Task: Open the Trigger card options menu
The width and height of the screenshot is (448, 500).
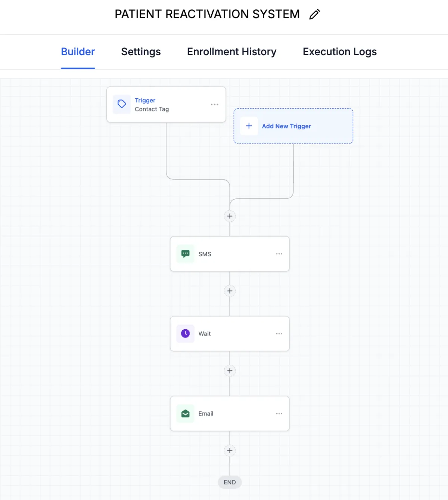Action: tap(214, 105)
